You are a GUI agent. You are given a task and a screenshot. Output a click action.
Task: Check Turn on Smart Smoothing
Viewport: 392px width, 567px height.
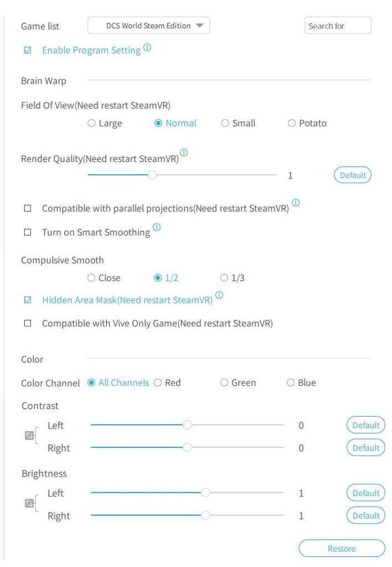coord(28,232)
